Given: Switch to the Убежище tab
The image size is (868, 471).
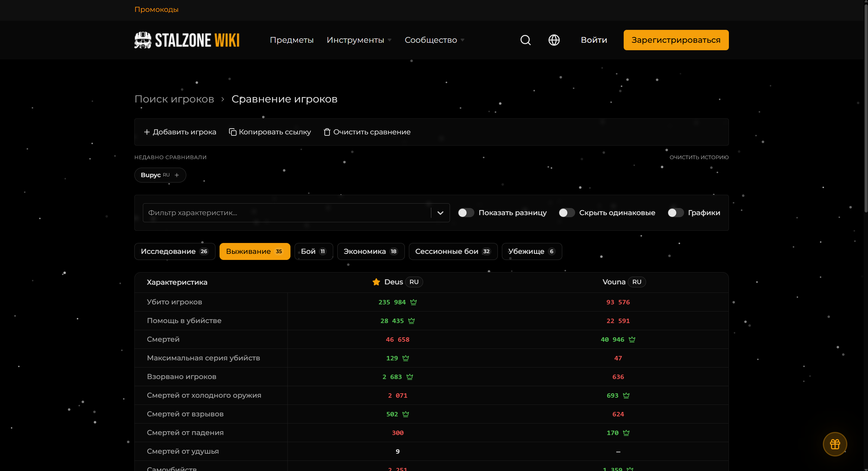Looking at the screenshot, I should click(x=532, y=251).
